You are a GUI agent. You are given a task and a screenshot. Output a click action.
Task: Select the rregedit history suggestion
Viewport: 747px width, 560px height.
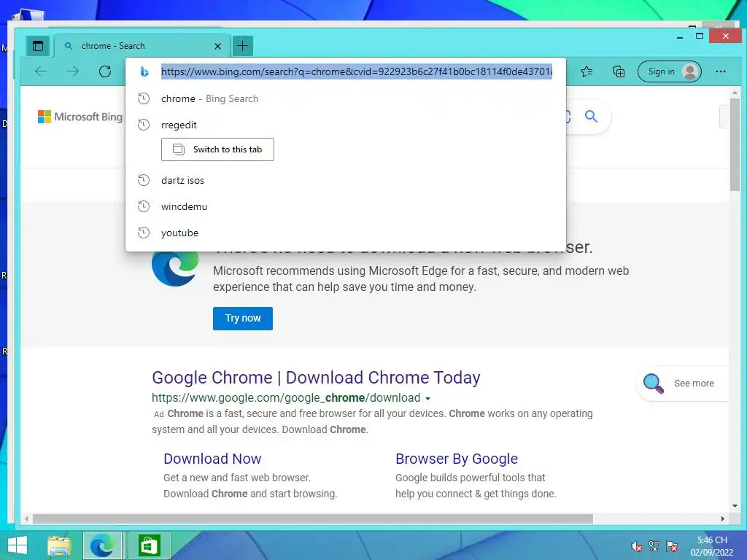(x=345, y=125)
